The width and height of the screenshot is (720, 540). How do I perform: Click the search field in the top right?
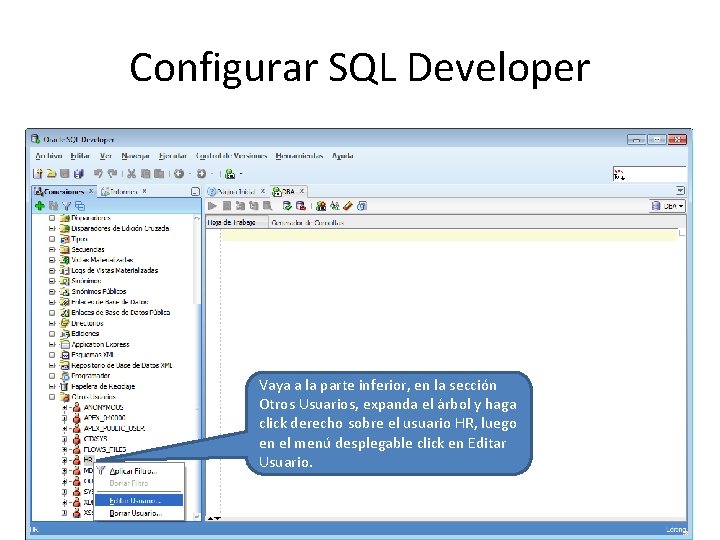pos(649,174)
